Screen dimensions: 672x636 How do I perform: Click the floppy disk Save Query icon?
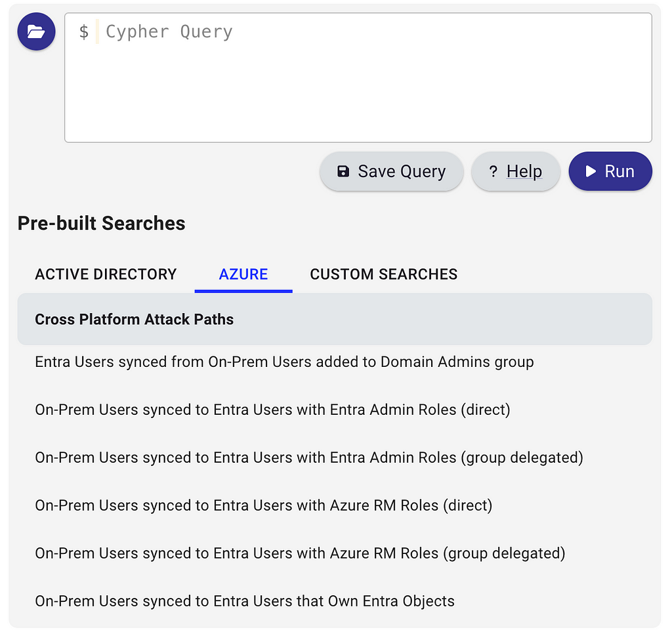click(343, 171)
